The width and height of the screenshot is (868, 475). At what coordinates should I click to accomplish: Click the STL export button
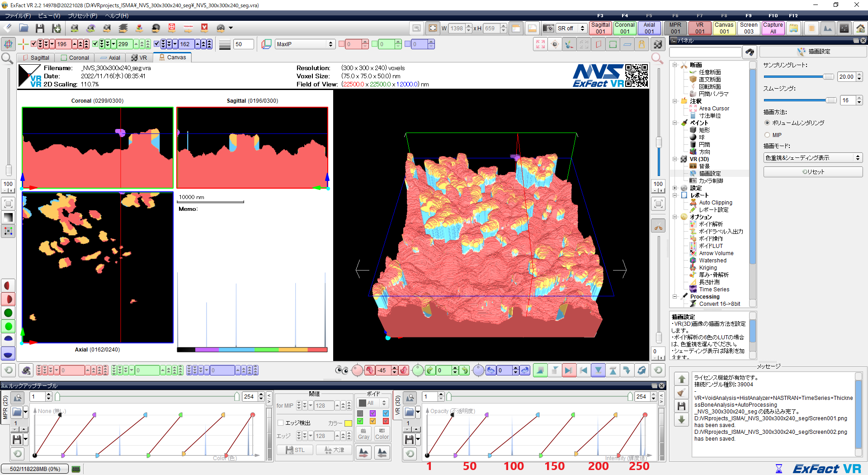295,450
